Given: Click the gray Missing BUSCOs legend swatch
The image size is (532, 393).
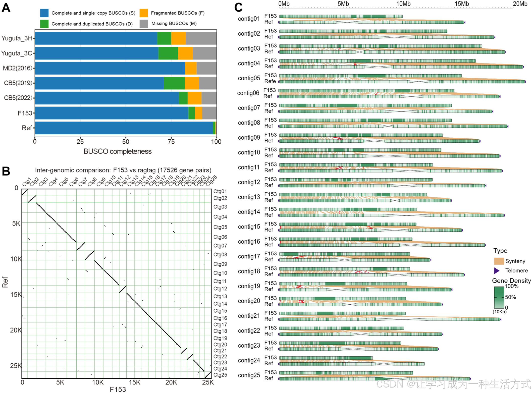Looking at the screenshot, I should [x=143, y=24].
